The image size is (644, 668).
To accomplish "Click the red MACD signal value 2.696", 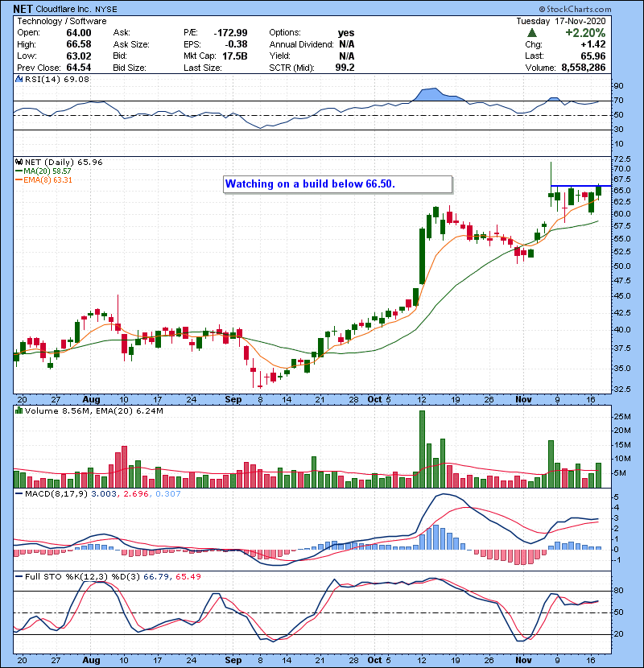I will [x=136, y=493].
